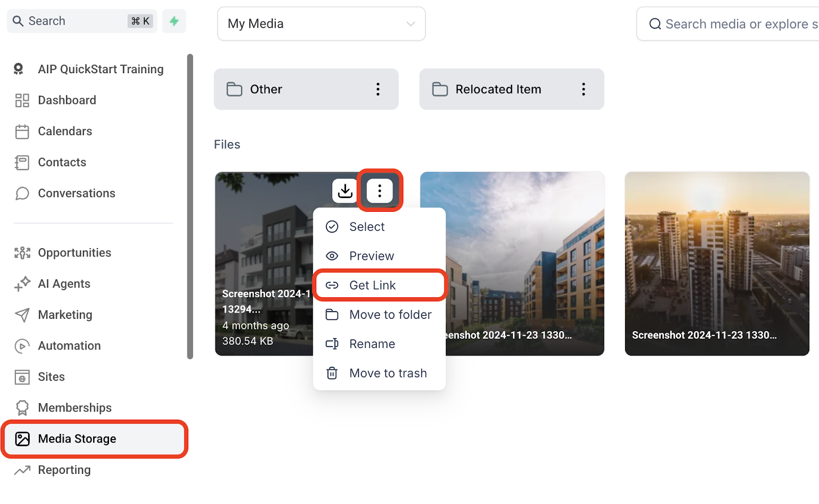Viewport: 819px width, 504px height.
Task: Click the 380.54 KB file size text
Action: tap(248, 341)
